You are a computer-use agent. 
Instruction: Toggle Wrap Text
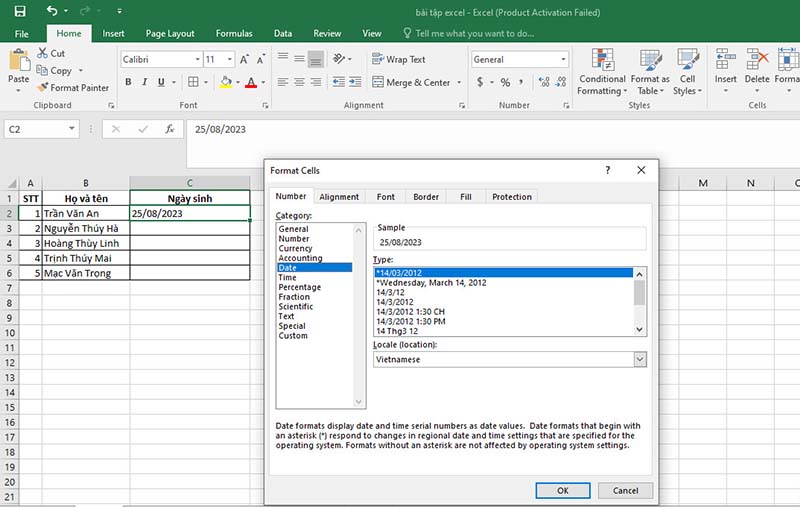coord(398,59)
